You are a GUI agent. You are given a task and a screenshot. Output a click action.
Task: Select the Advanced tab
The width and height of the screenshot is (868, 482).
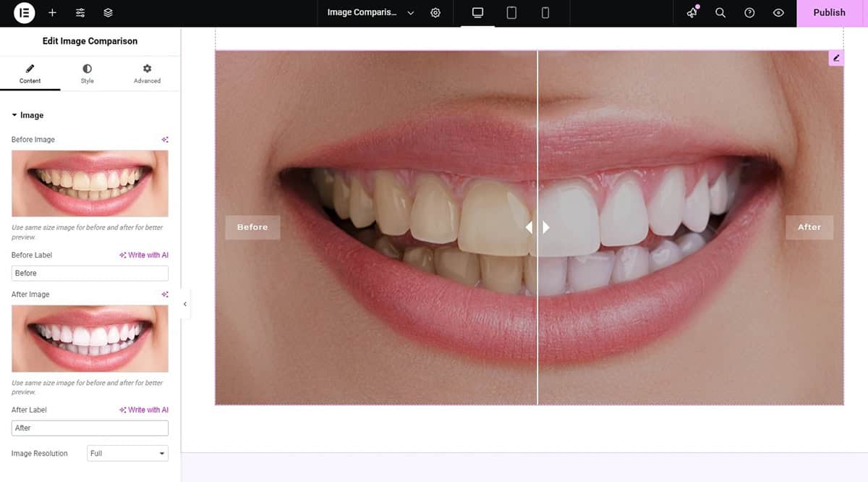pos(147,75)
